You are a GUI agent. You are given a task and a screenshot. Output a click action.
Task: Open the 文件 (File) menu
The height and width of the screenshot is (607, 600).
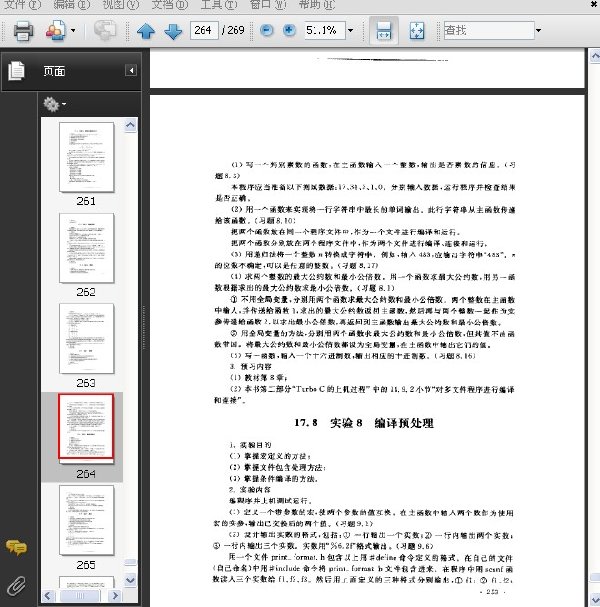22,5
